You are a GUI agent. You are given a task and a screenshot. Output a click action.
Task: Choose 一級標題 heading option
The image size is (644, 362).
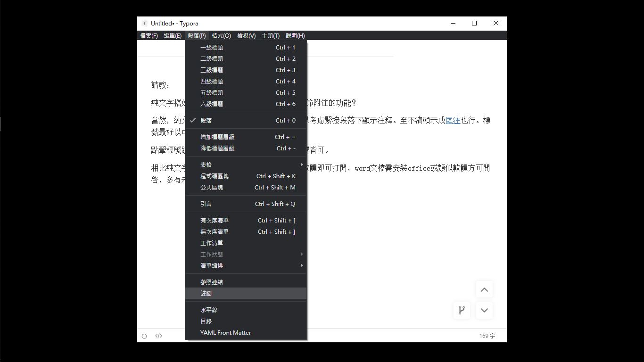click(x=246, y=48)
